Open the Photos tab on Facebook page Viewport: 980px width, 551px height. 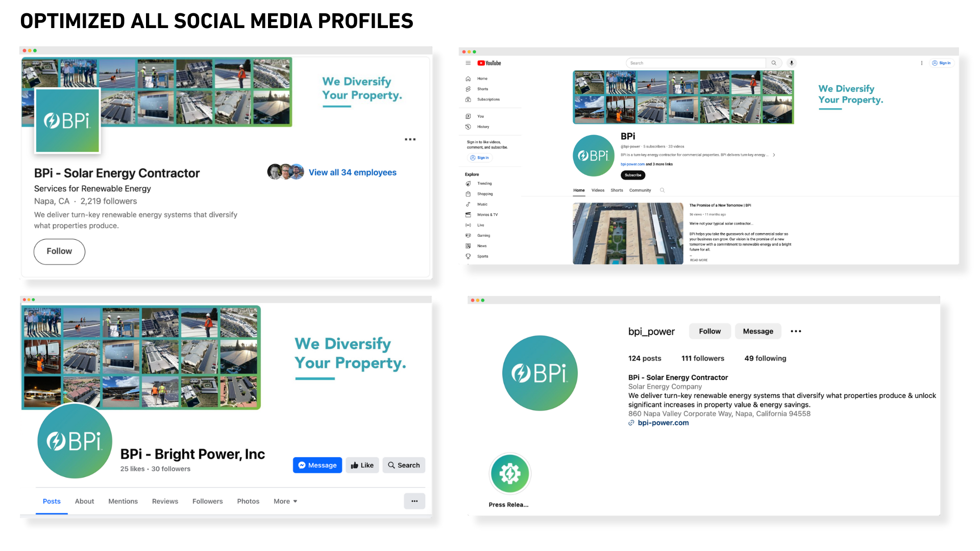pyautogui.click(x=248, y=502)
